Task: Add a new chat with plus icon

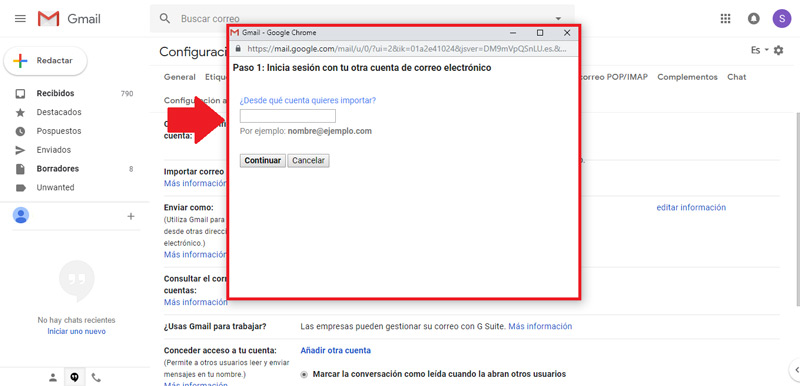Action: tap(131, 216)
